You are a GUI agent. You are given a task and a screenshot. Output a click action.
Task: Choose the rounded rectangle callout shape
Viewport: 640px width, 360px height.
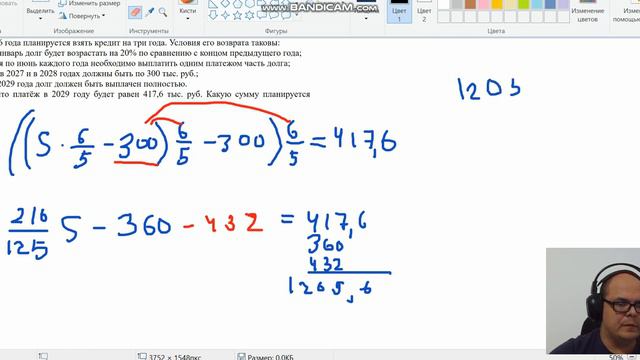tap(262, 16)
